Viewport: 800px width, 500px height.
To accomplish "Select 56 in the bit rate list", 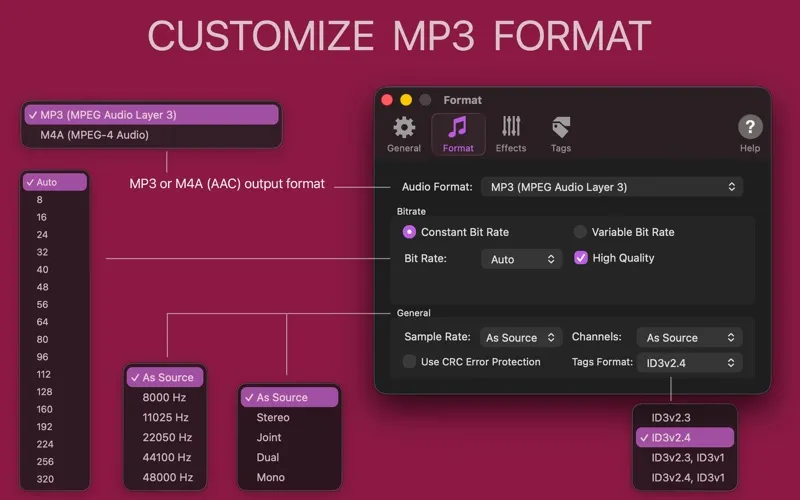I will click(x=55, y=304).
